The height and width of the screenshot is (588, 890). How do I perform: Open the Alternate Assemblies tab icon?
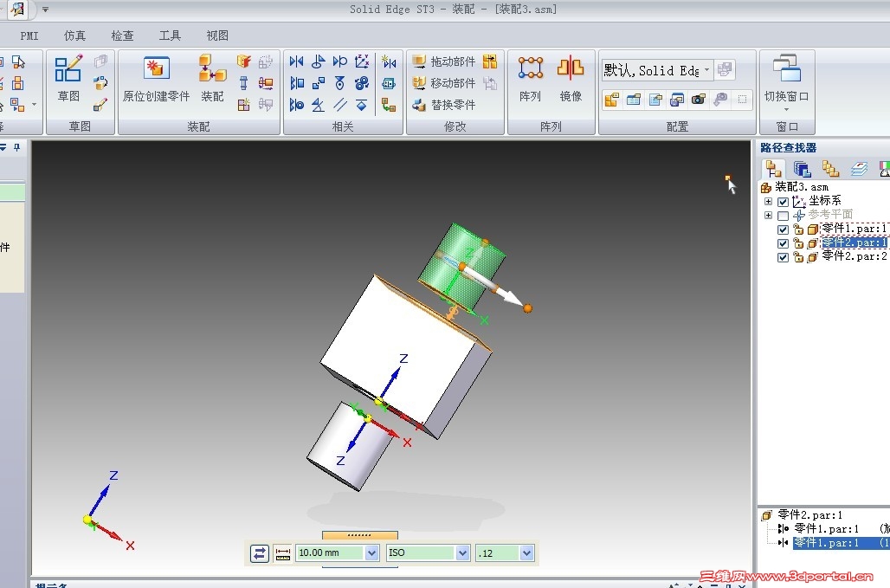click(830, 169)
